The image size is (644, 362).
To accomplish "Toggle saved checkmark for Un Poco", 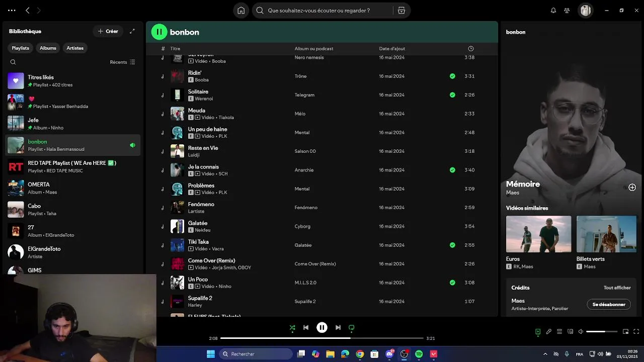I will pyautogui.click(x=452, y=283).
